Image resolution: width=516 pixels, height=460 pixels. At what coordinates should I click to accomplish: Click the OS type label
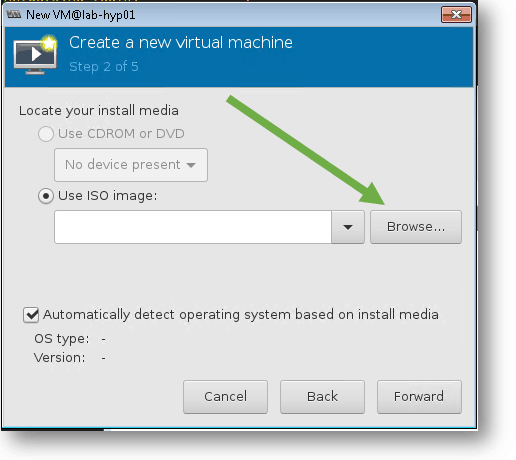pyautogui.click(x=62, y=339)
